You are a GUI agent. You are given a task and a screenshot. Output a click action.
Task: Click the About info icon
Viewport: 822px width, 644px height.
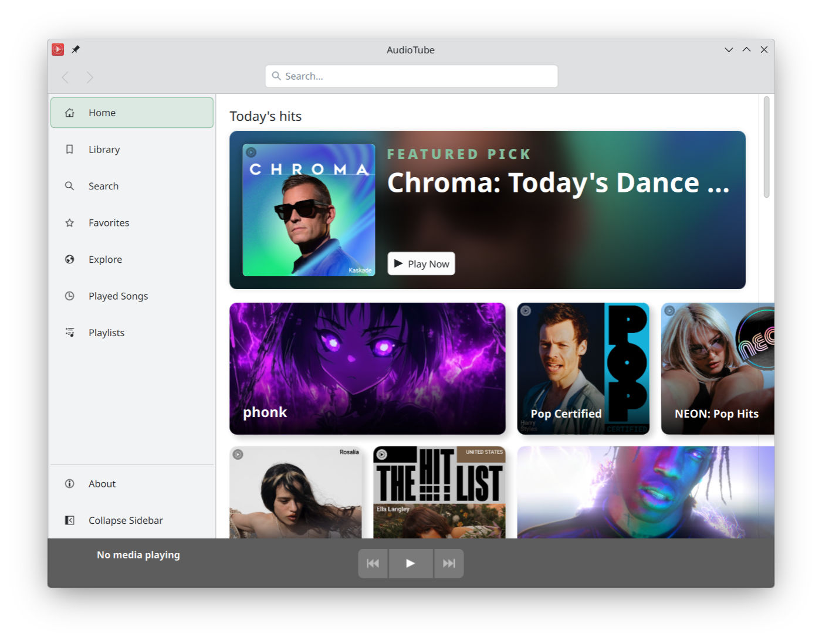tap(69, 483)
